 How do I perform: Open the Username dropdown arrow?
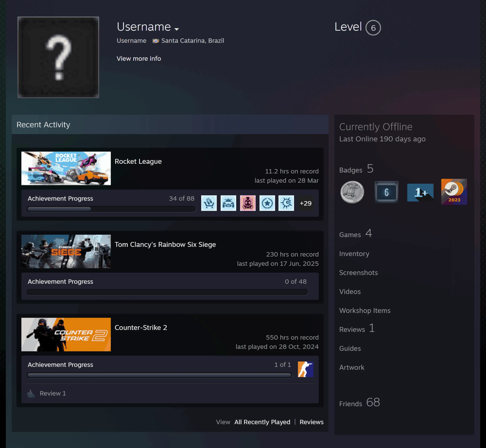point(177,29)
